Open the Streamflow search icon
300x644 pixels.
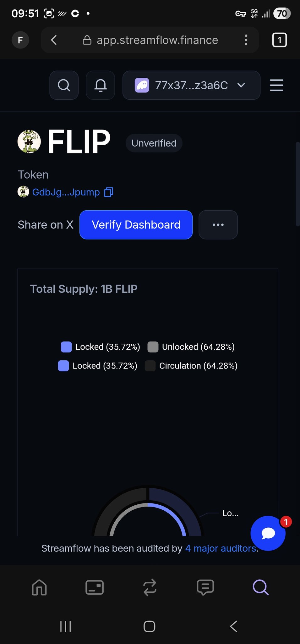[64, 85]
